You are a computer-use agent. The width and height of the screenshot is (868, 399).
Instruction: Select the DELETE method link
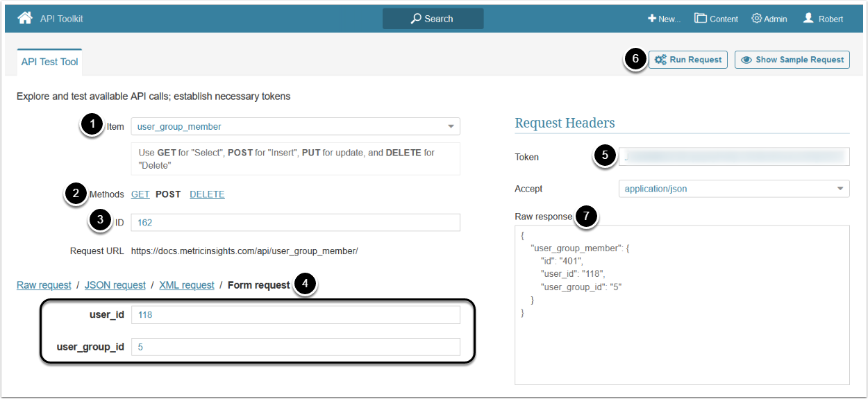(207, 194)
